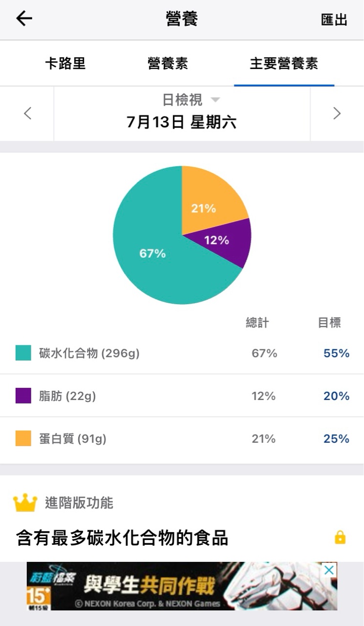
Task: Tap the 67% teal pie slice
Action: click(x=151, y=253)
